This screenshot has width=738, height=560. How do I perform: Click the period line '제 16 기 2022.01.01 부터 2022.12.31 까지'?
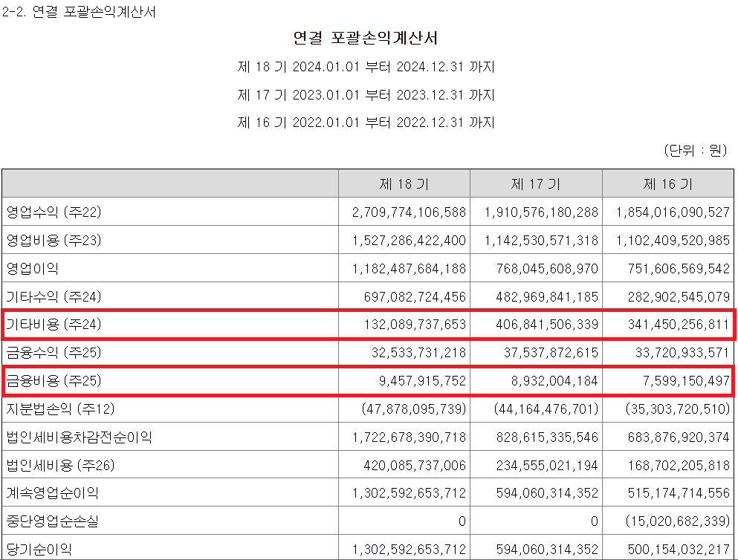(x=366, y=123)
